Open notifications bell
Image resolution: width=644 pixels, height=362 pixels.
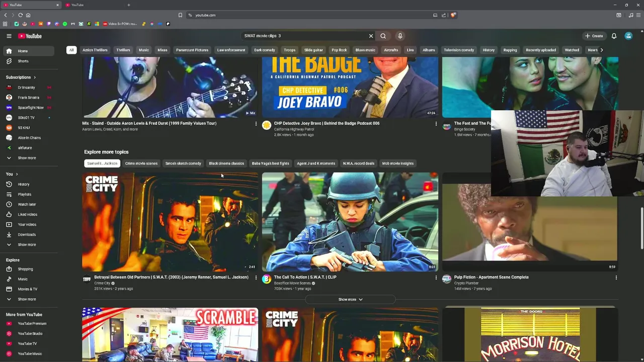[x=614, y=36]
